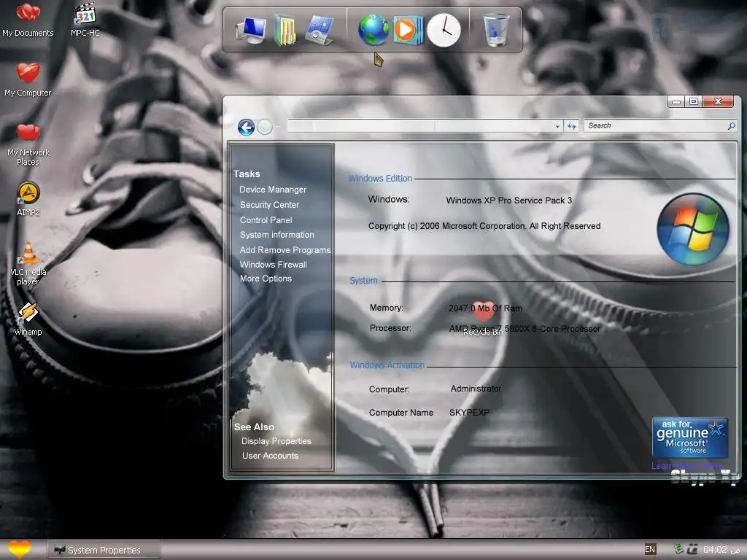The image size is (747, 560).
Task: Open My Documents desktop icon
Action: click(28, 19)
